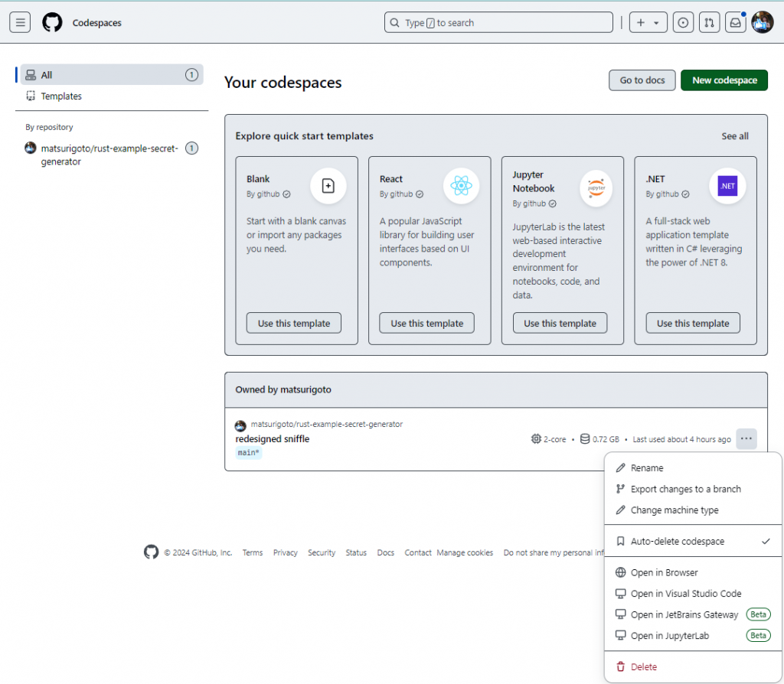Open the redesigned sniffle codespace link

pyautogui.click(x=273, y=438)
